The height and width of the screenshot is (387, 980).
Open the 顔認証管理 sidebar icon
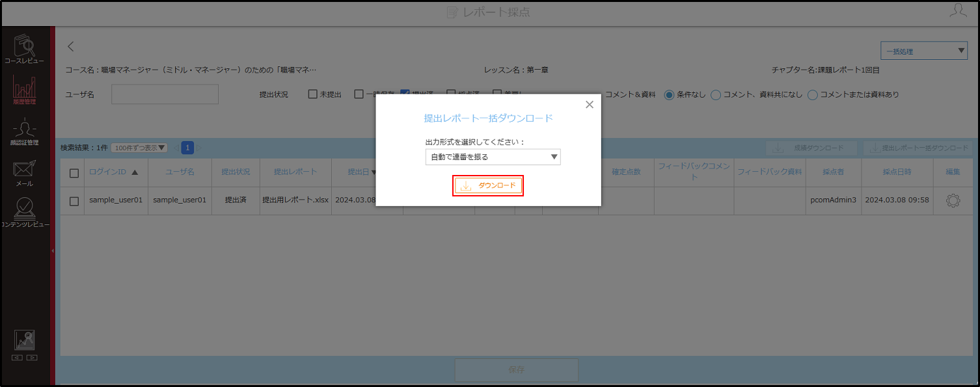click(x=25, y=131)
